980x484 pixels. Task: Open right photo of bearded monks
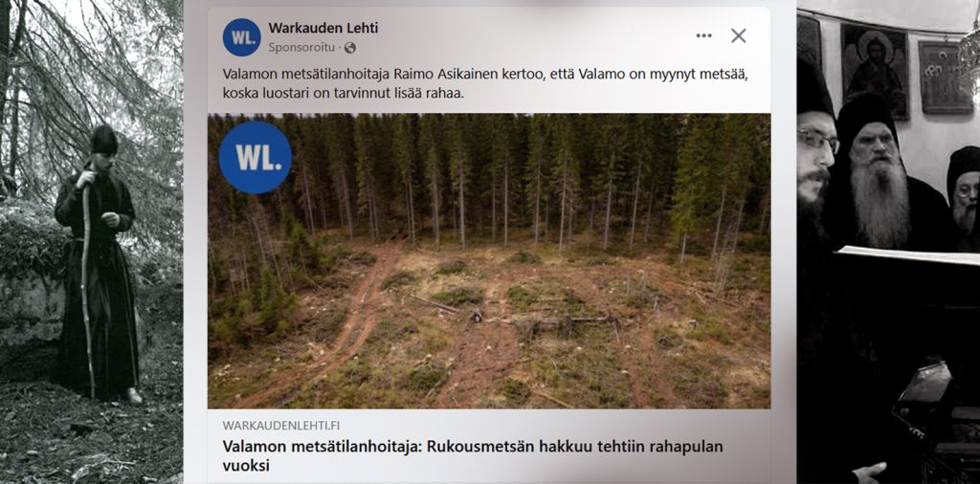click(888, 242)
